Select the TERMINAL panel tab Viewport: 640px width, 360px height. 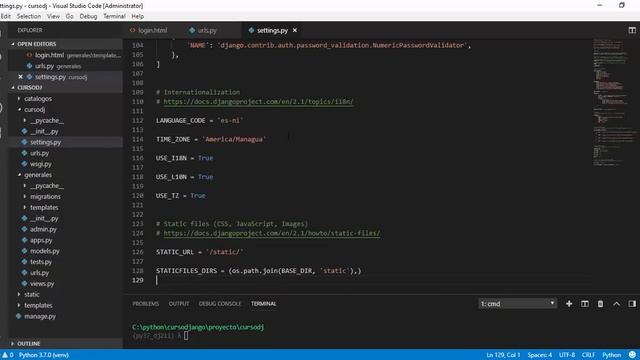(x=264, y=304)
